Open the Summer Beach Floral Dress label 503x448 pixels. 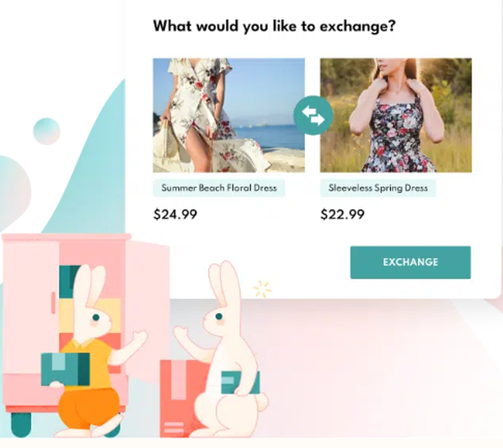tap(219, 188)
